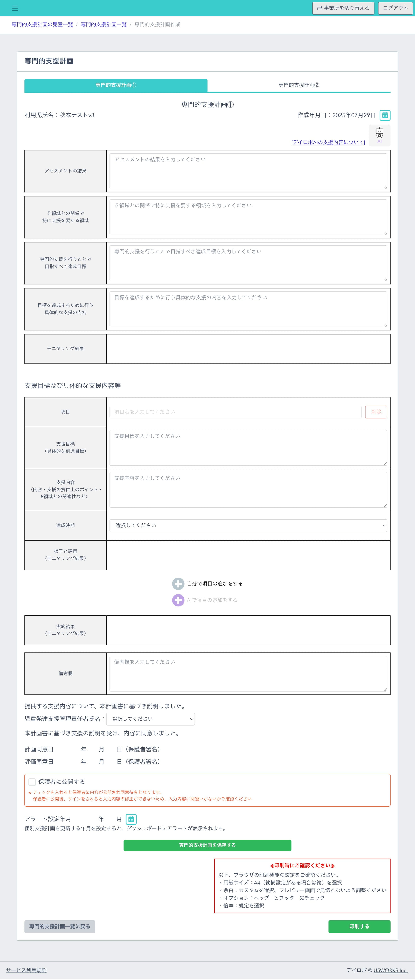Click the purple AI plus icon

pos(178,600)
